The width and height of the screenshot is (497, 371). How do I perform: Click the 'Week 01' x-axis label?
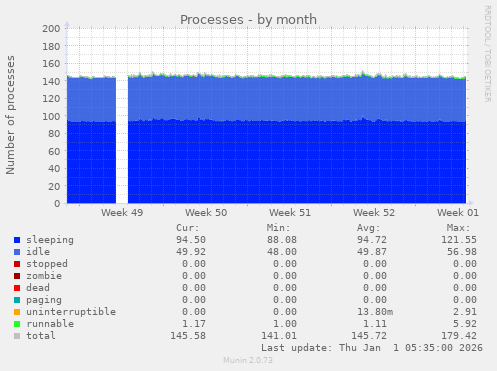(x=458, y=213)
